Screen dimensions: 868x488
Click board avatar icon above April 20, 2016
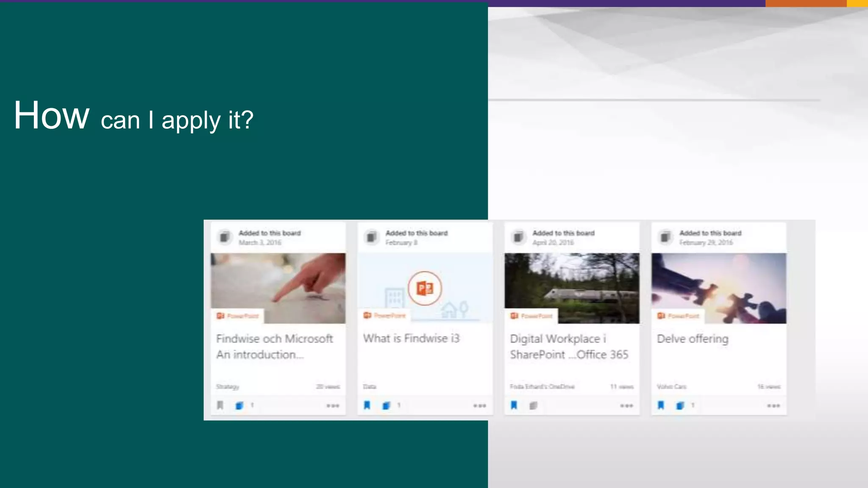click(x=519, y=237)
